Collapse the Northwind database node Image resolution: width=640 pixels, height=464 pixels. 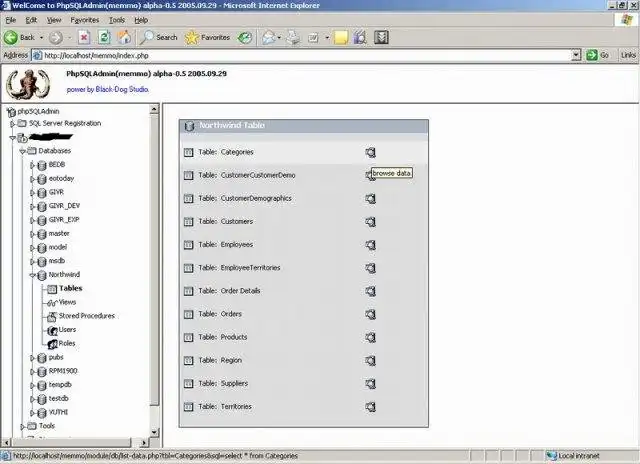32,275
